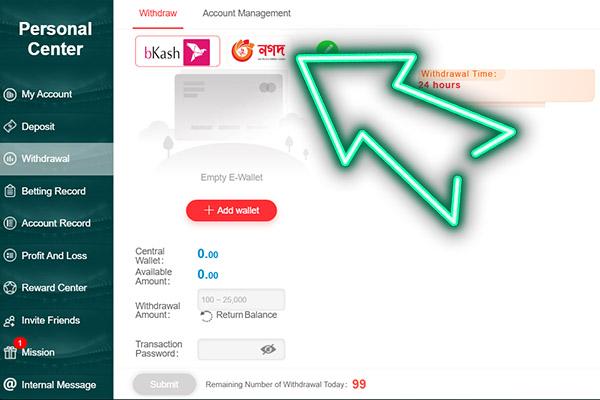Select the Betting Record clipboard icon
600x400 pixels.
10,191
